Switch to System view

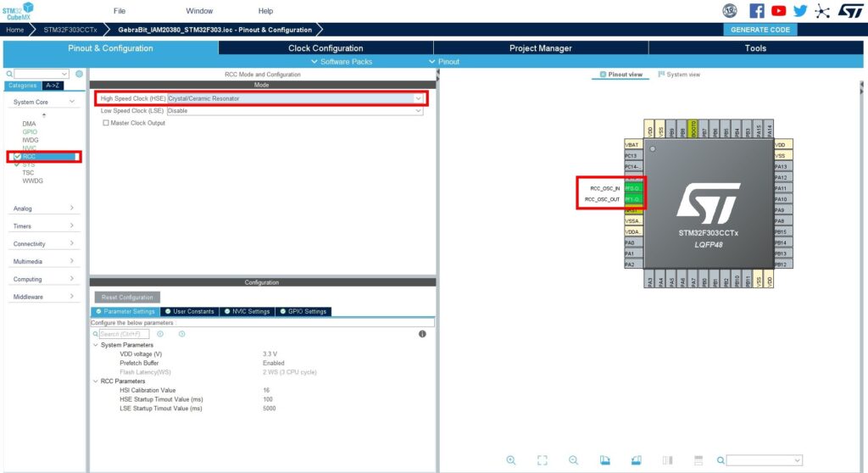point(679,75)
